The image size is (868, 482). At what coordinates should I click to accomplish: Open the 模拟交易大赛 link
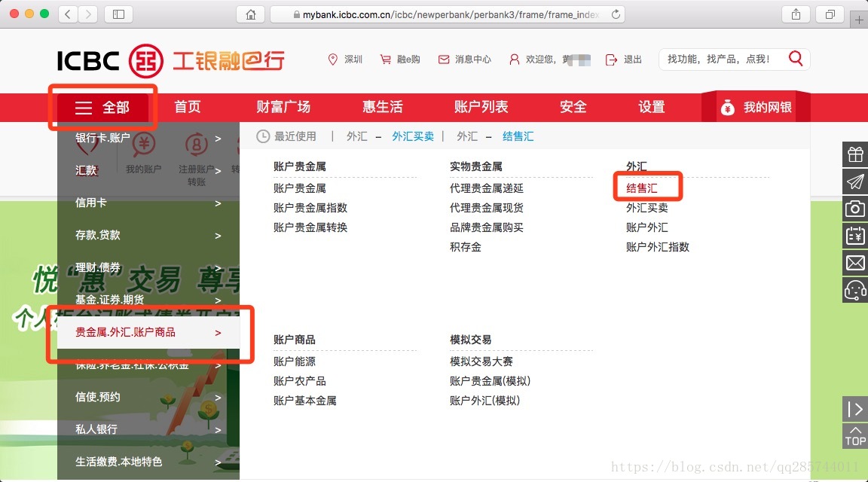click(x=481, y=361)
